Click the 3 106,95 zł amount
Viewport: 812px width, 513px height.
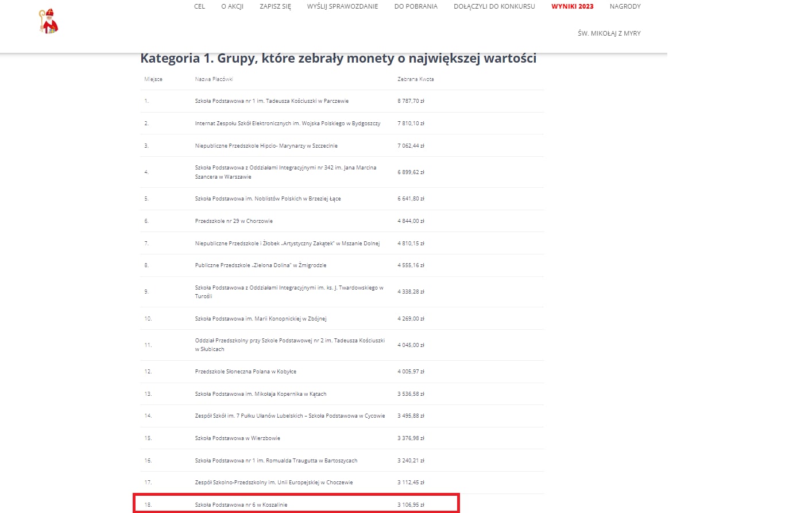point(411,505)
